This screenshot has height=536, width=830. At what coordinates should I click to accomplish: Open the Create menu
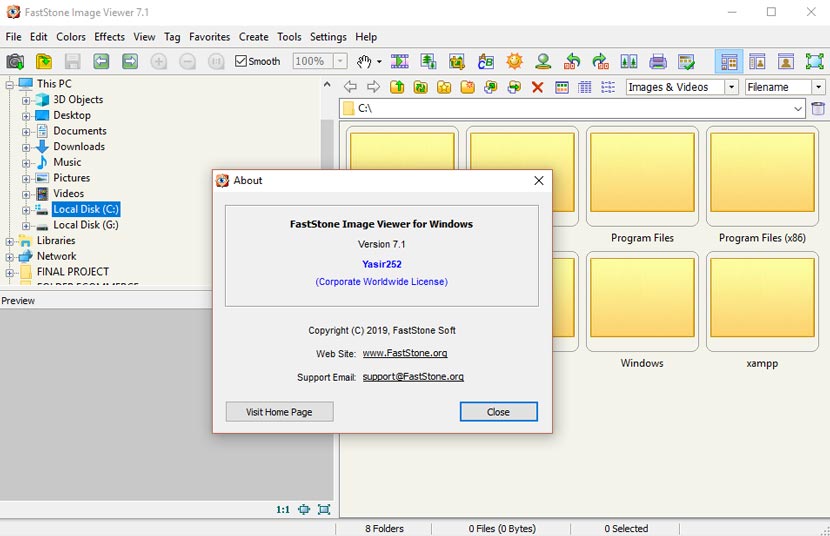click(254, 37)
